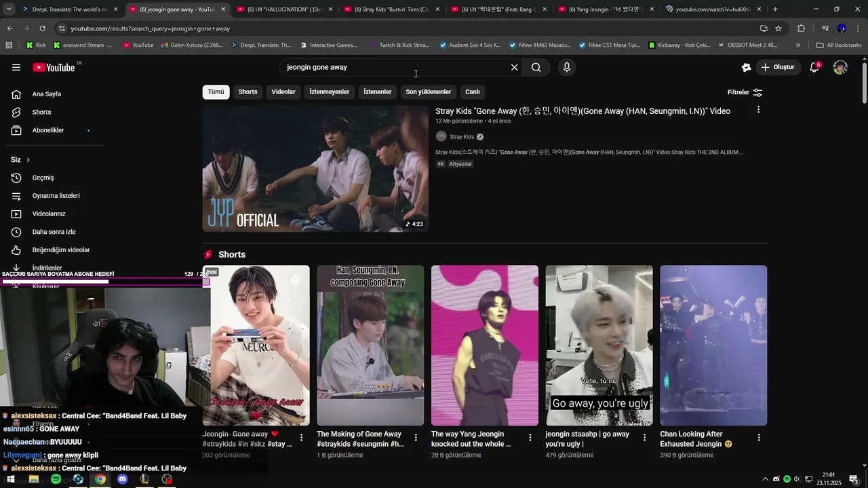The height and width of the screenshot is (488, 868).
Task: Open Daha sonra izle in sidebar
Action: 54,232
